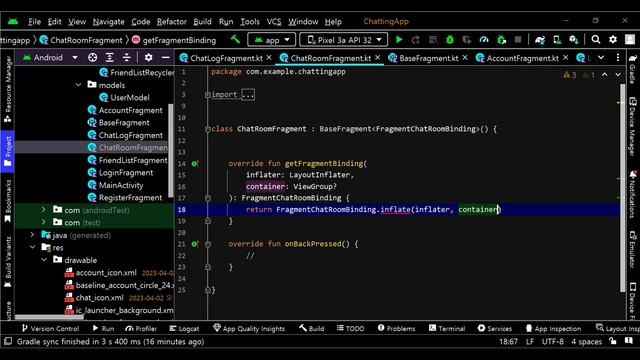Click override gutter icon on line 14
Image resolution: width=640 pixels, height=360 pixels.
pos(195,164)
